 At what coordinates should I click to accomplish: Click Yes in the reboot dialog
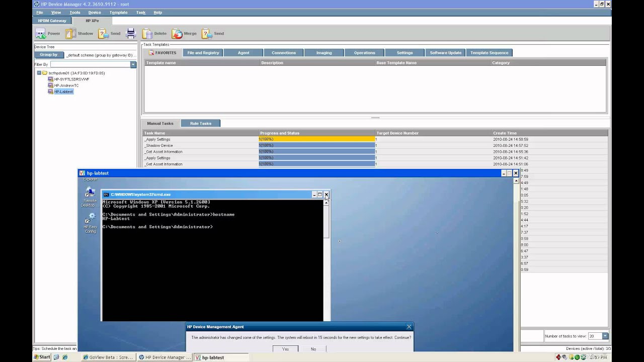[285, 349]
